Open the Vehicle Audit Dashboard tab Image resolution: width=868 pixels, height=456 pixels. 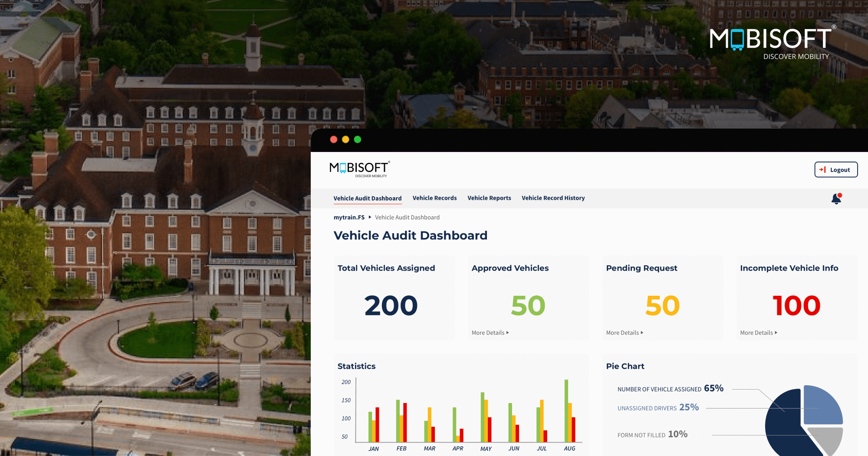(367, 198)
